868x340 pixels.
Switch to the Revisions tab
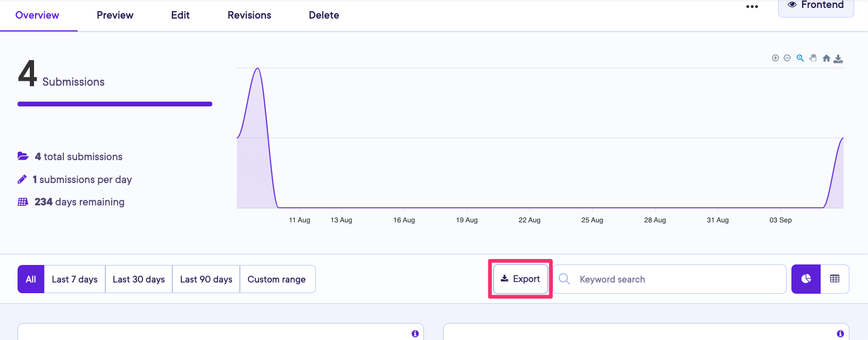(x=249, y=15)
